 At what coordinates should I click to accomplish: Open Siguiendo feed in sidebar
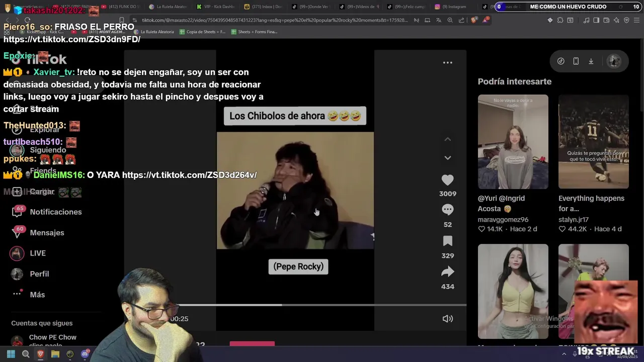39,150
